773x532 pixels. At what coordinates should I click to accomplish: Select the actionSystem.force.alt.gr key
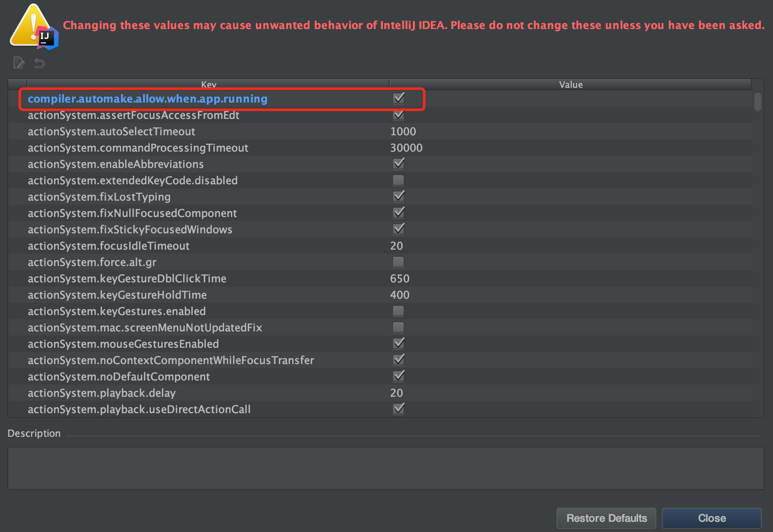click(x=92, y=262)
